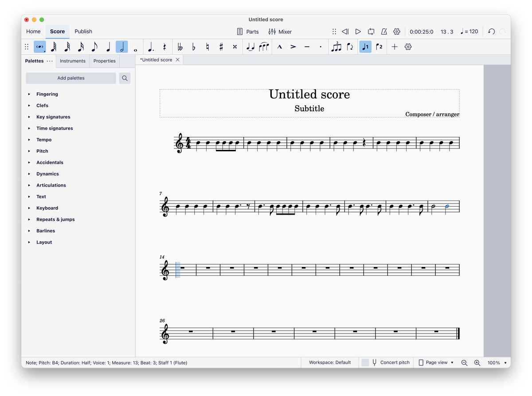Add a tie to the note
The width and height of the screenshot is (532, 396).
point(250,47)
